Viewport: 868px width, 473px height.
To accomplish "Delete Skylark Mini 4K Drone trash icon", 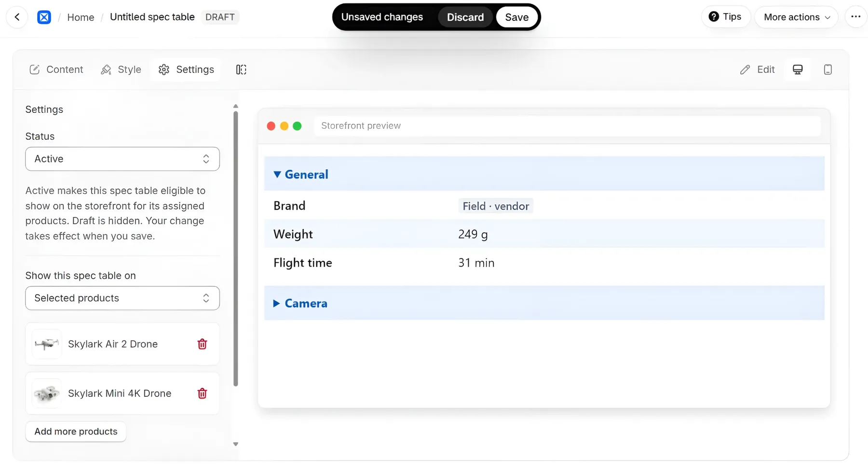I will point(202,393).
